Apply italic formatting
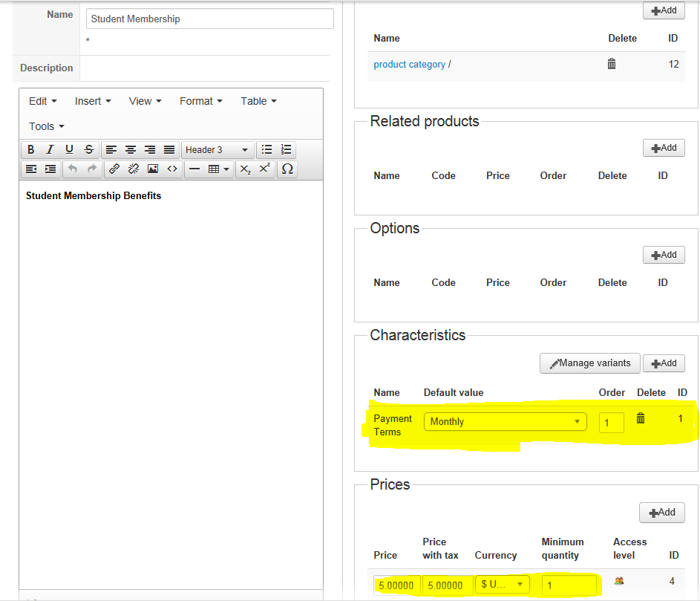Viewport: 700px width, 601px height. [x=50, y=150]
